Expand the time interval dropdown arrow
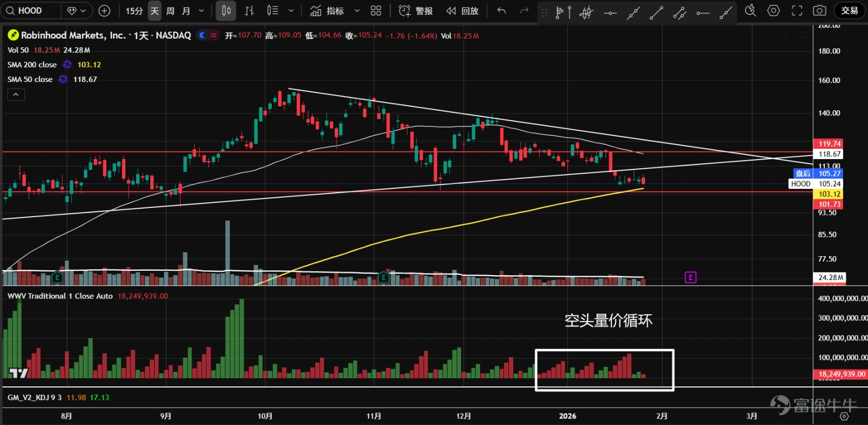 [202, 10]
